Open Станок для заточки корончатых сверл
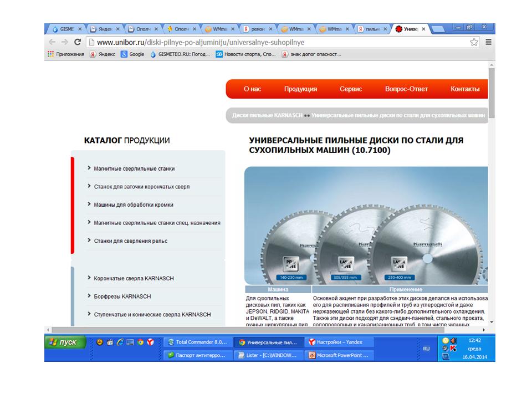The height and width of the screenshot is (399, 532). coord(142,187)
